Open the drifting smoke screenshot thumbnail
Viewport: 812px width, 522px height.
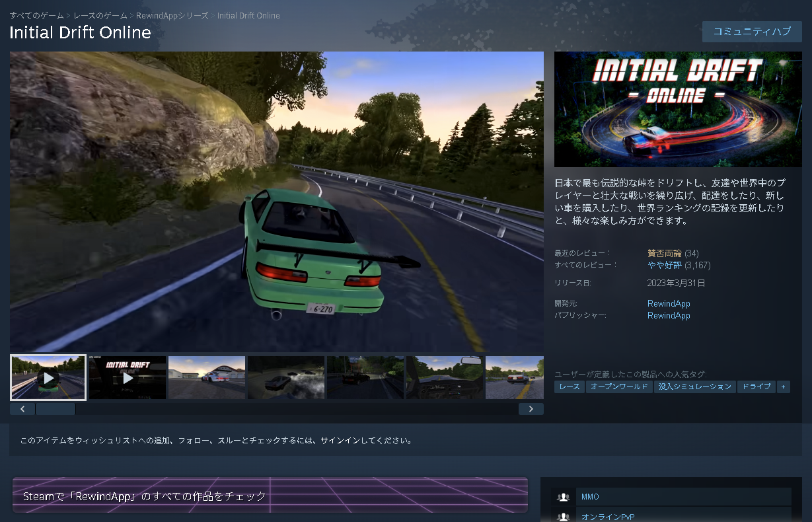coord(365,377)
